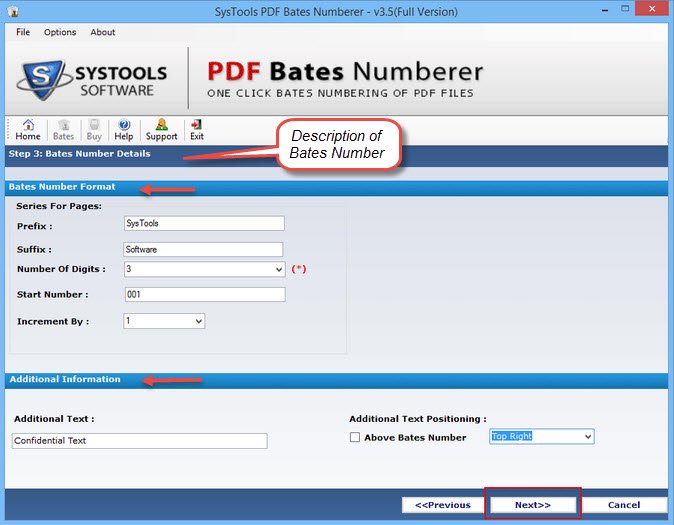
Task: Click the Bates Number Format section header
Action: (62, 187)
